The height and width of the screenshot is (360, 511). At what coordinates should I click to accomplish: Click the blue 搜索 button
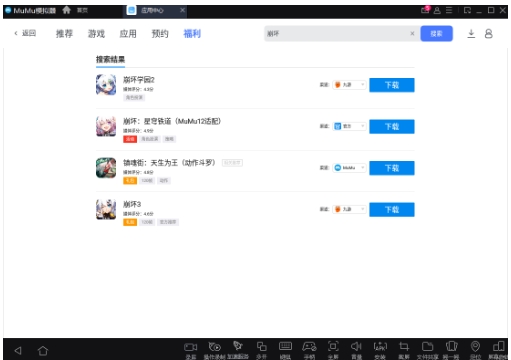436,34
